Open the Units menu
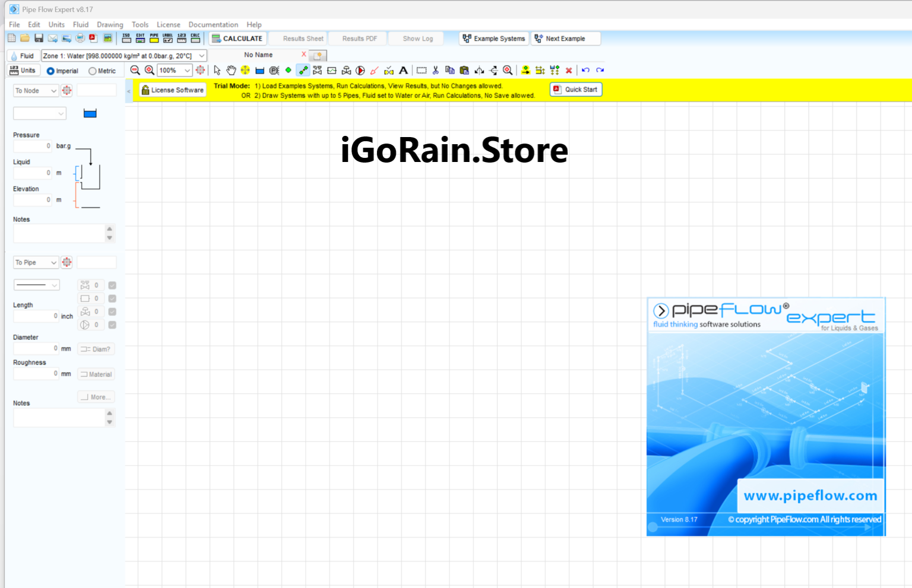Viewport: 912px width, 588px height. coord(56,24)
